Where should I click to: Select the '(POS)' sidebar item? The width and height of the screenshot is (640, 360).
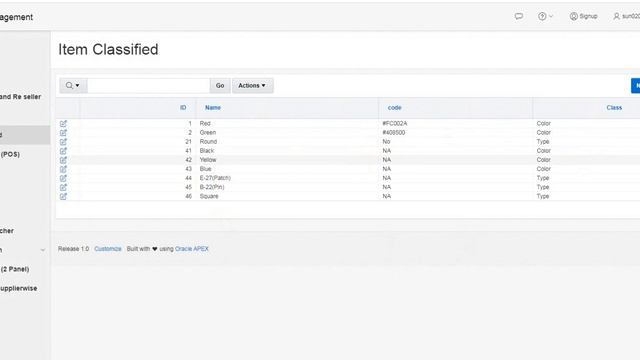click(10, 154)
